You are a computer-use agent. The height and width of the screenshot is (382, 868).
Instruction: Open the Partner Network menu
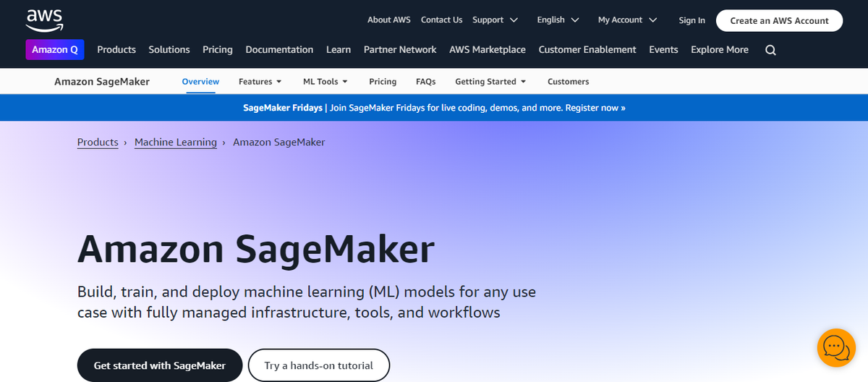pyautogui.click(x=400, y=50)
